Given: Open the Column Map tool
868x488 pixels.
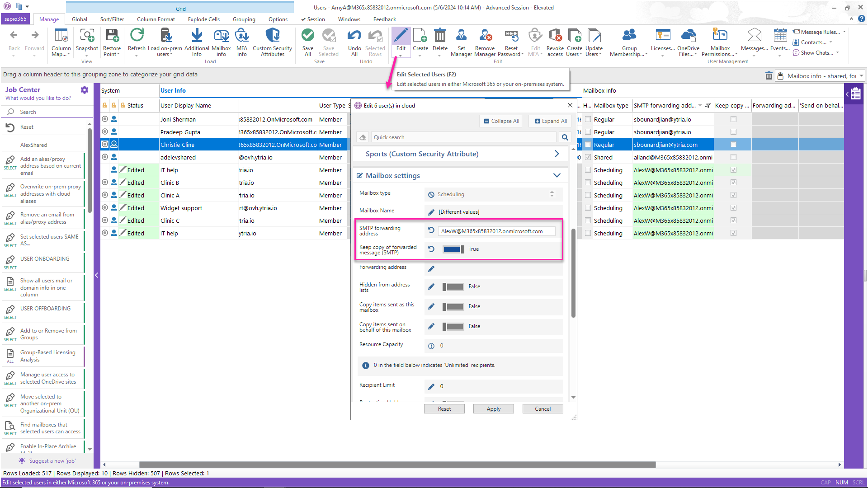Looking at the screenshot, I should coord(61,42).
